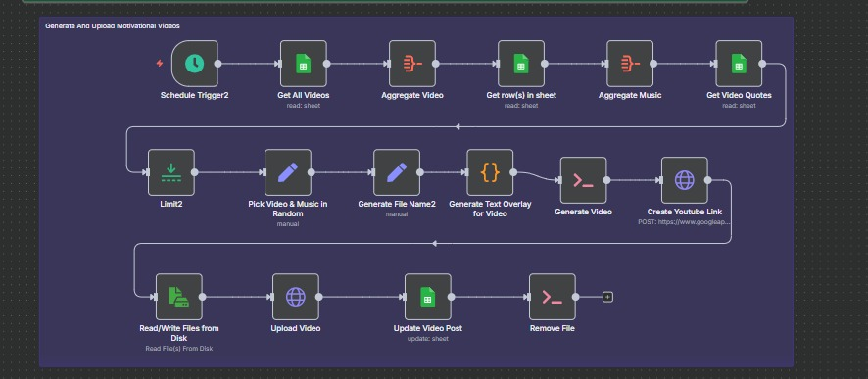Click 'Generate Text Overlay for Video' label
The height and width of the screenshot is (379, 868).
pos(490,209)
